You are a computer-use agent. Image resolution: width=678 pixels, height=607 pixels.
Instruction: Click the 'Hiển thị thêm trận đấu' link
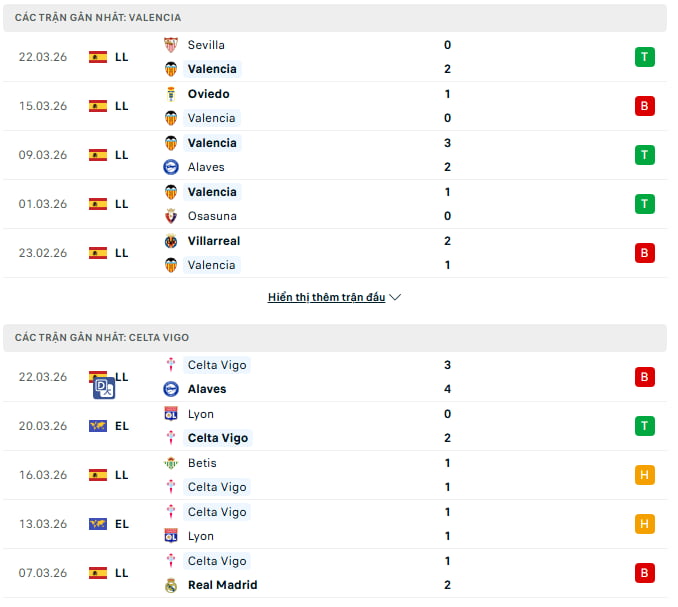click(326, 297)
